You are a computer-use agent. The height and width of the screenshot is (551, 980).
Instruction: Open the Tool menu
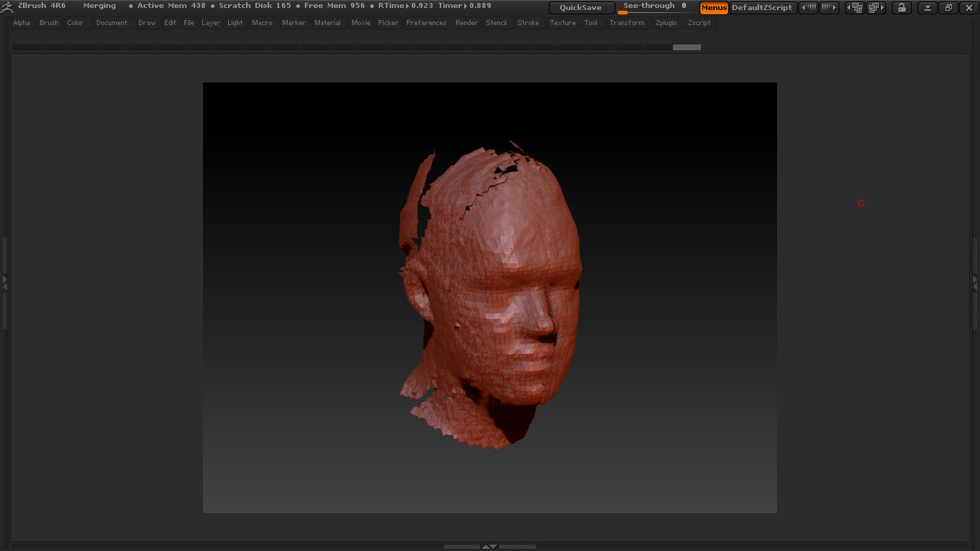[590, 23]
